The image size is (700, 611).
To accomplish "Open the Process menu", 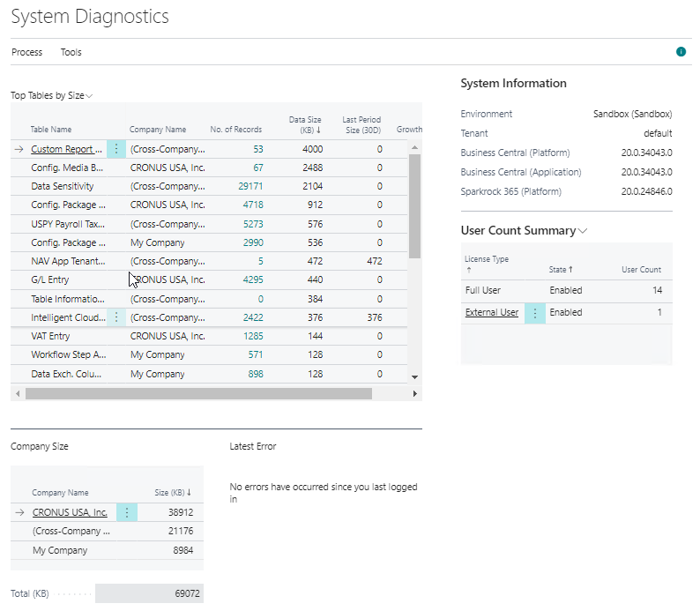I will 26,52.
